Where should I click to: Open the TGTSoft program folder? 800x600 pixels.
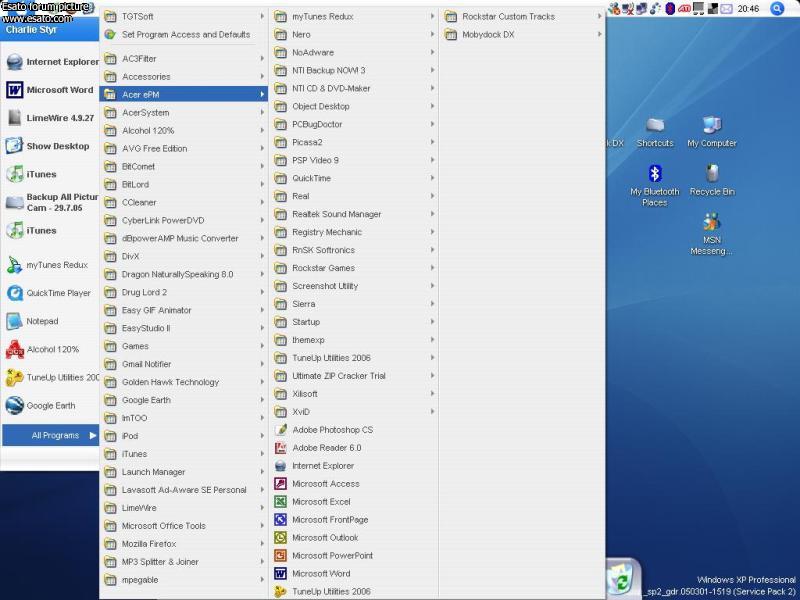pyautogui.click(x=184, y=16)
